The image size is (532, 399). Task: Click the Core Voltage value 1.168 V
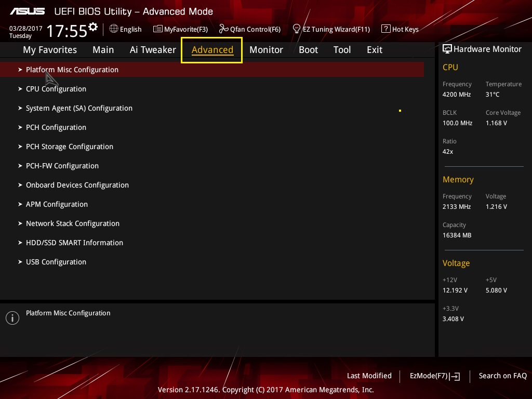pyautogui.click(x=496, y=123)
